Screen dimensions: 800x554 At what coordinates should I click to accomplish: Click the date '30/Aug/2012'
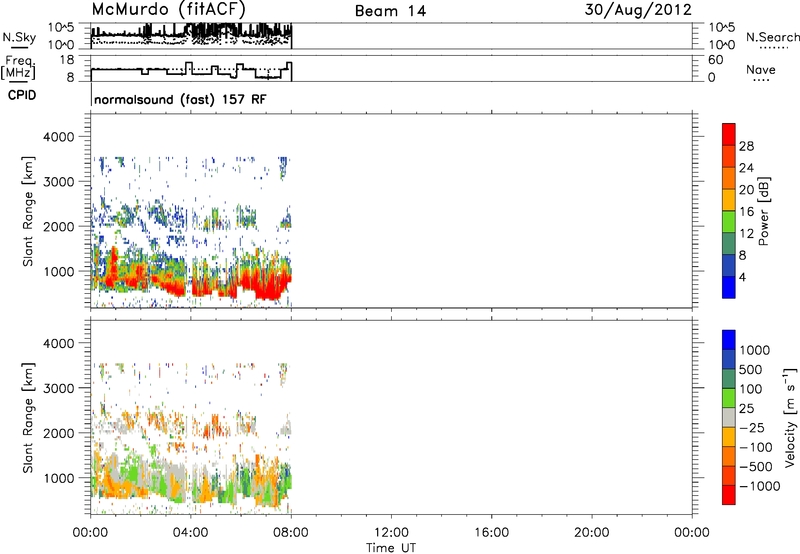(x=638, y=10)
